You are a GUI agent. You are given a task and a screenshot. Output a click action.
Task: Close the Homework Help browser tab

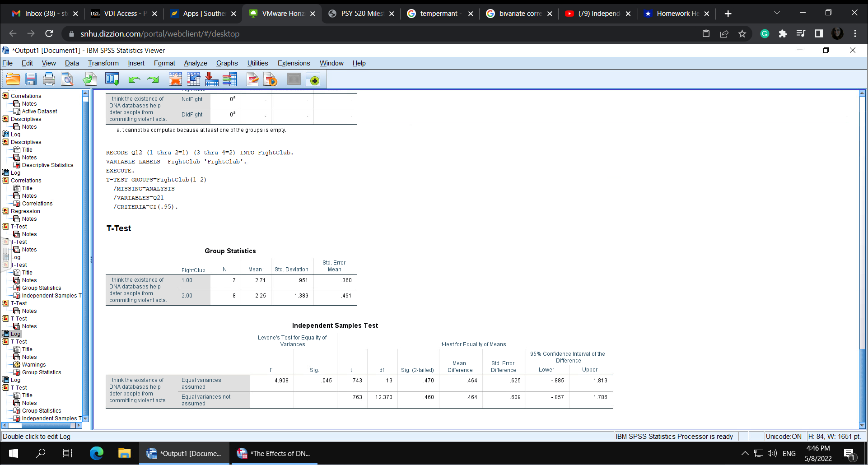point(707,14)
